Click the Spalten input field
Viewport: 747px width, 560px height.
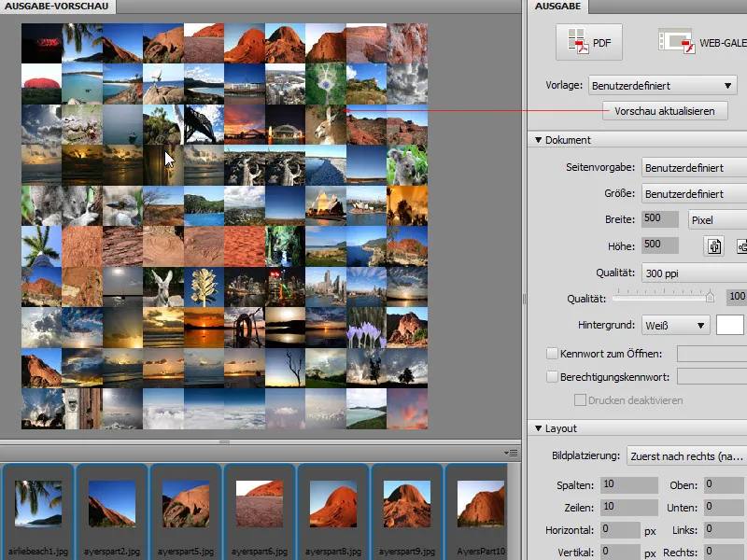[x=629, y=484]
